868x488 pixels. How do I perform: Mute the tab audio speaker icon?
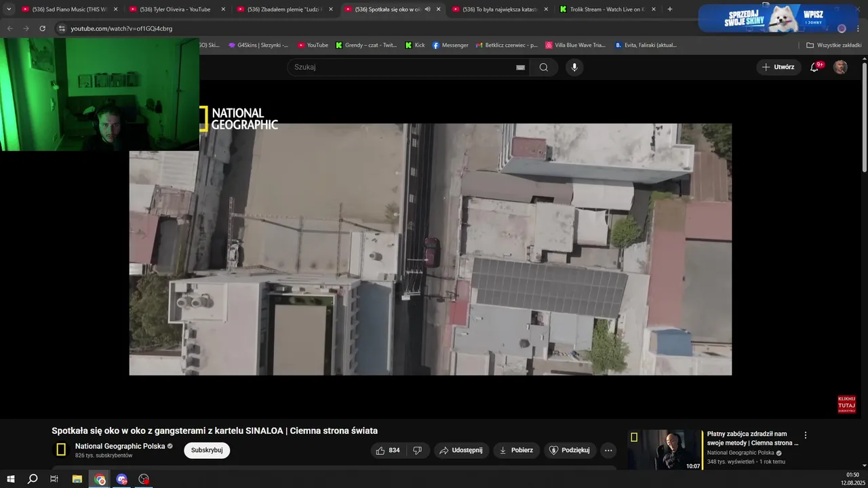point(427,9)
